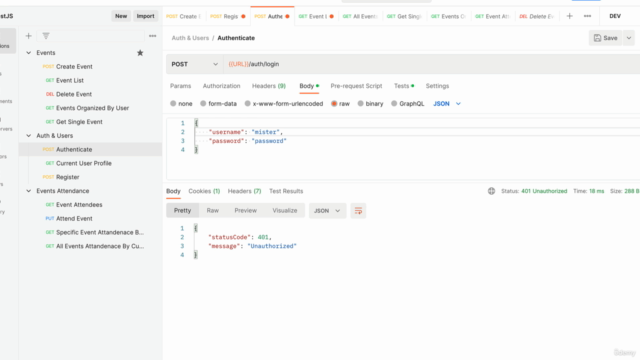
Task: Open Create Event request in sidebar
Action: (x=74, y=67)
